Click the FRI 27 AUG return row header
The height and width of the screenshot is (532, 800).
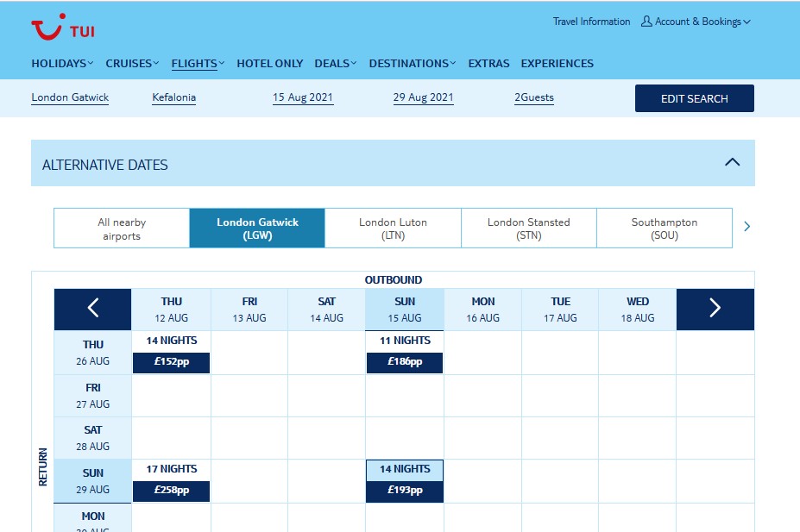point(93,396)
